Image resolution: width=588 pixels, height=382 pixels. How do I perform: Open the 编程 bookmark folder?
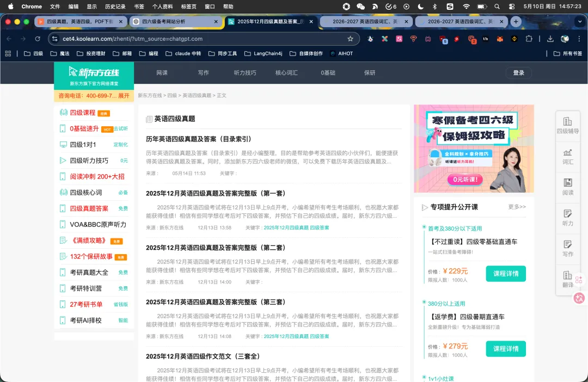(149, 54)
